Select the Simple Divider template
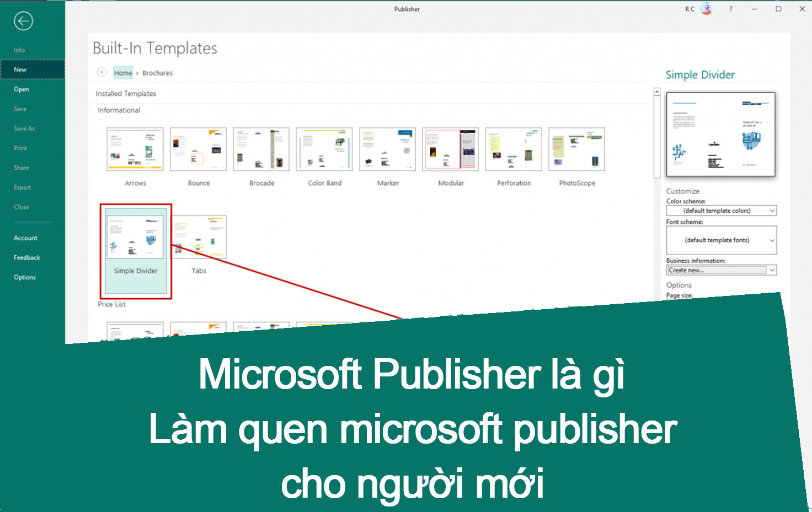 [136, 251]
